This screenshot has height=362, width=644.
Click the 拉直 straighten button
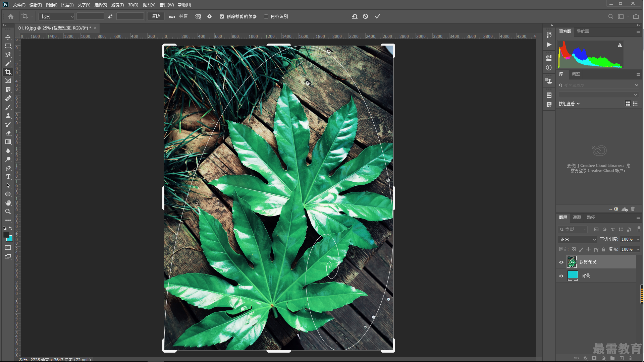(x=178, y=16)
